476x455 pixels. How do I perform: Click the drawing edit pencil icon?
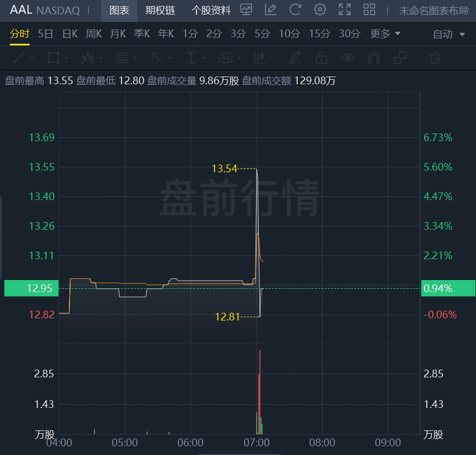pyautogui.click(x=270, y=10)
